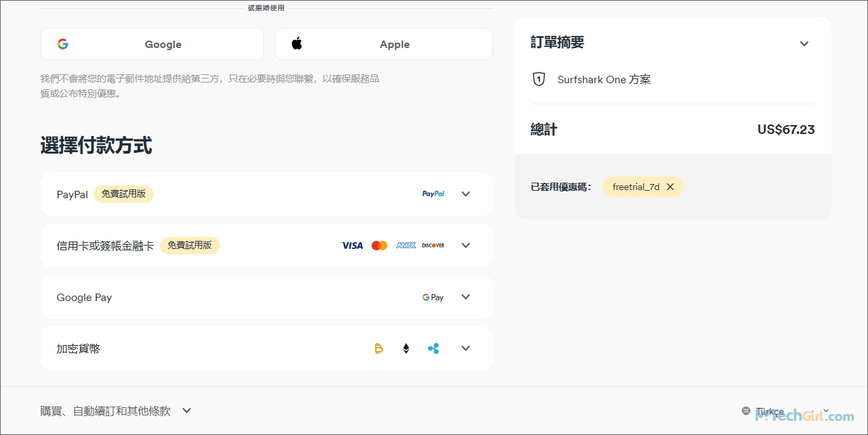This screenshot has width=868, height=435.
Task: Click the credit card free trial badge
Action: click(x=190, y=246)
